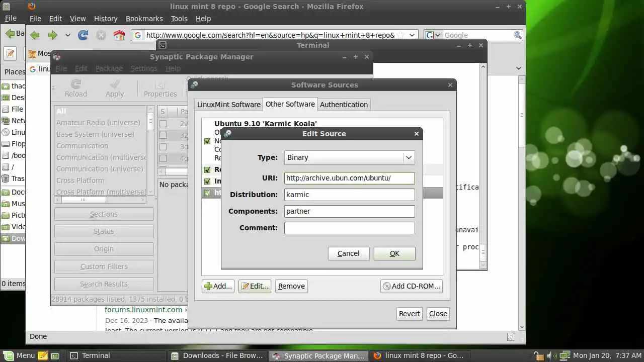
Task: Click Firefox stop loading icon
Action: coord(101,35)
